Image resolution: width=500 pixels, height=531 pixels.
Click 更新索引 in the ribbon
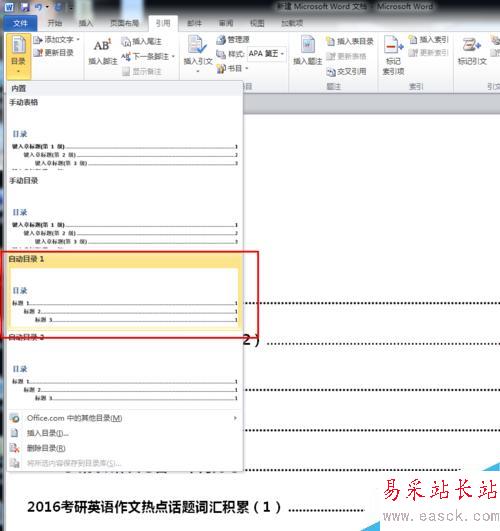(x=428, y=52)
